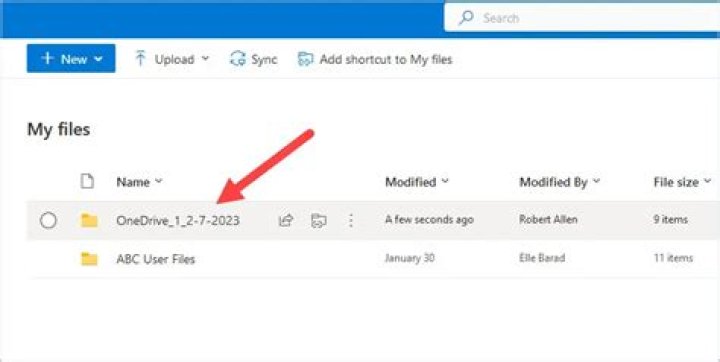The image size is (720, 362).
Task: Click the My files heading
Action: click(x=59, y=129)
